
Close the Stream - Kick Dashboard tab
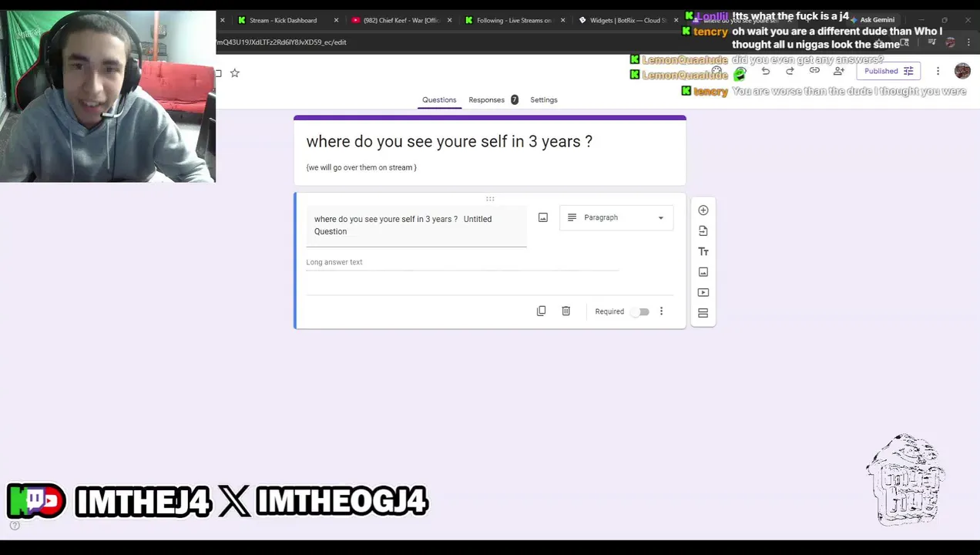click(336, 20)
